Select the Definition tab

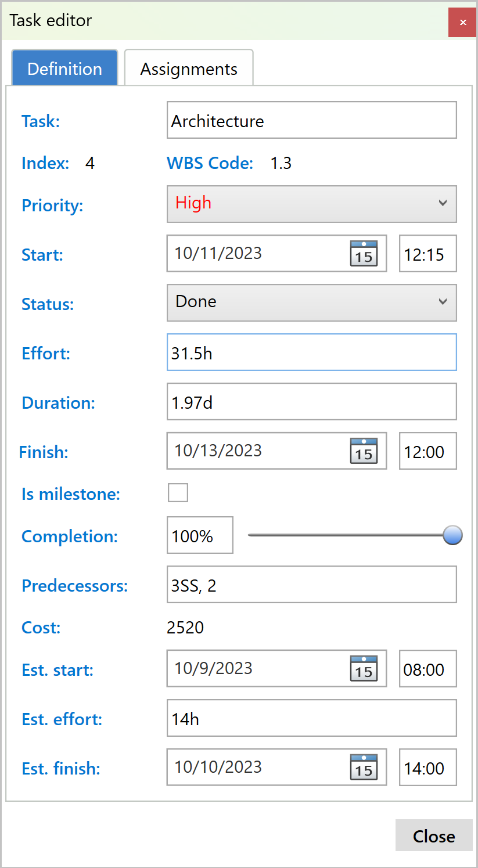(x=64, y=68)
